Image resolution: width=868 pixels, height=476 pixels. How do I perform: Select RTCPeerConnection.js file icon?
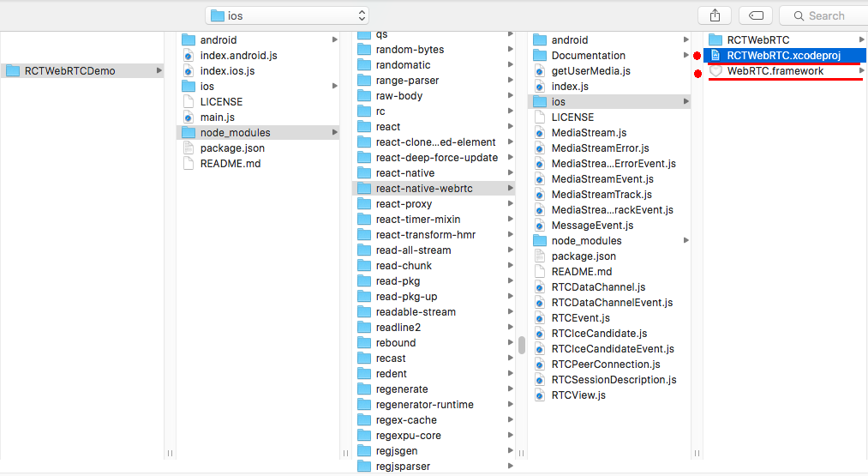(540, 365)
